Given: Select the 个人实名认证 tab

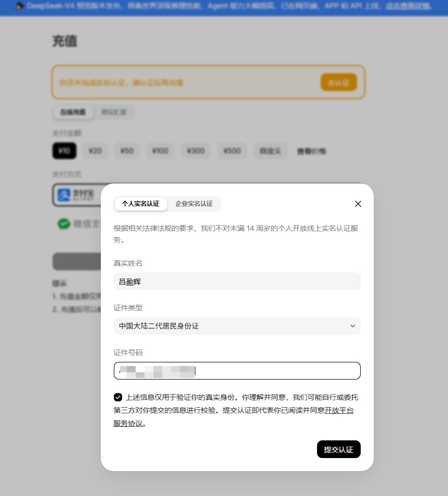Looking at the screenshot, I should point(141,204).
